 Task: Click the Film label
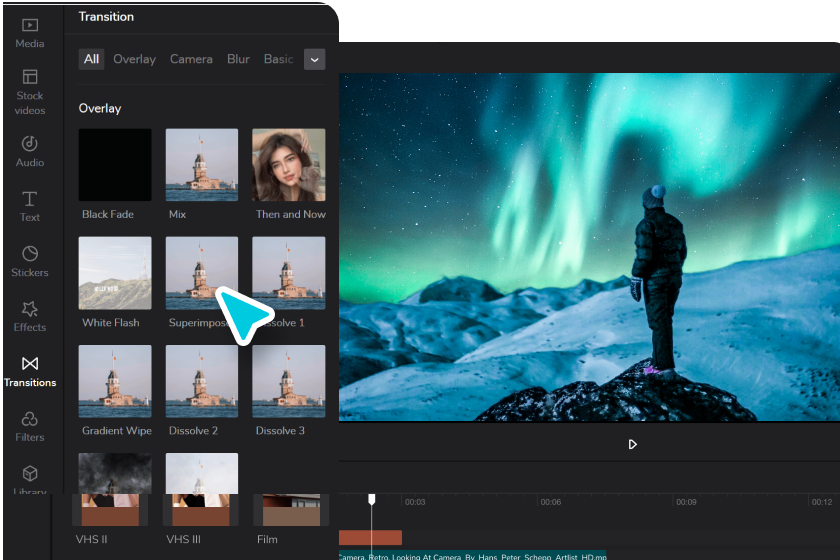(x=267, y=540)
